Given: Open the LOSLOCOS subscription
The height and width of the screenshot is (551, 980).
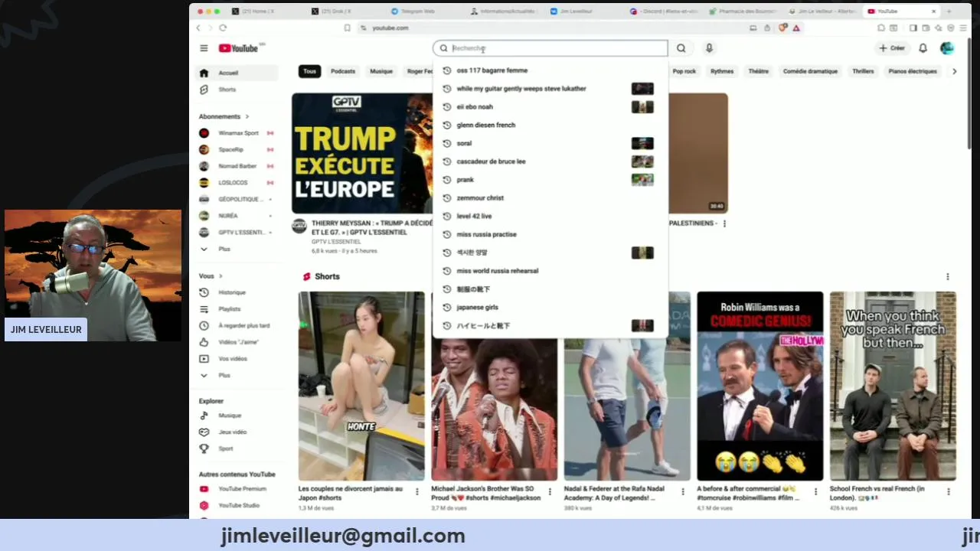Looking at the screenshot, I should (237, 183).
